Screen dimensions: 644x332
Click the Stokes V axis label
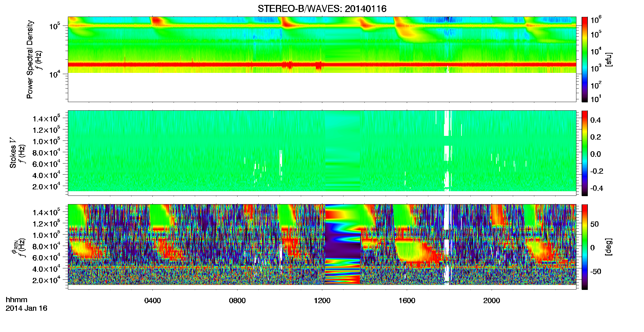tap(13, 153)
